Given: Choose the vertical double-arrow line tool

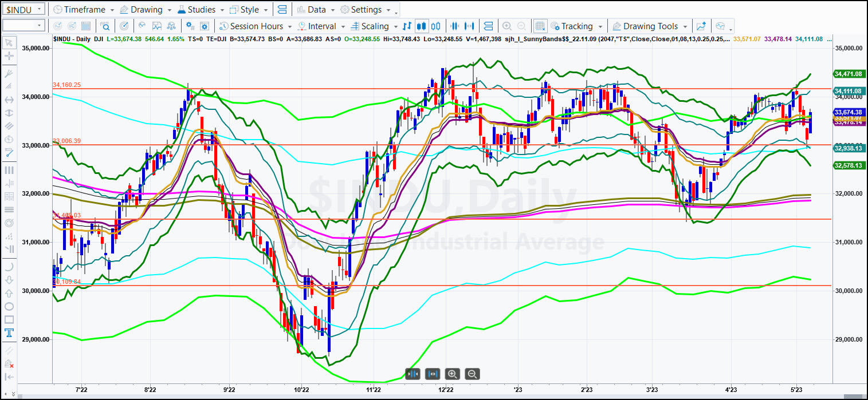Looking at the screenshot, I should [x=9, y=113].
